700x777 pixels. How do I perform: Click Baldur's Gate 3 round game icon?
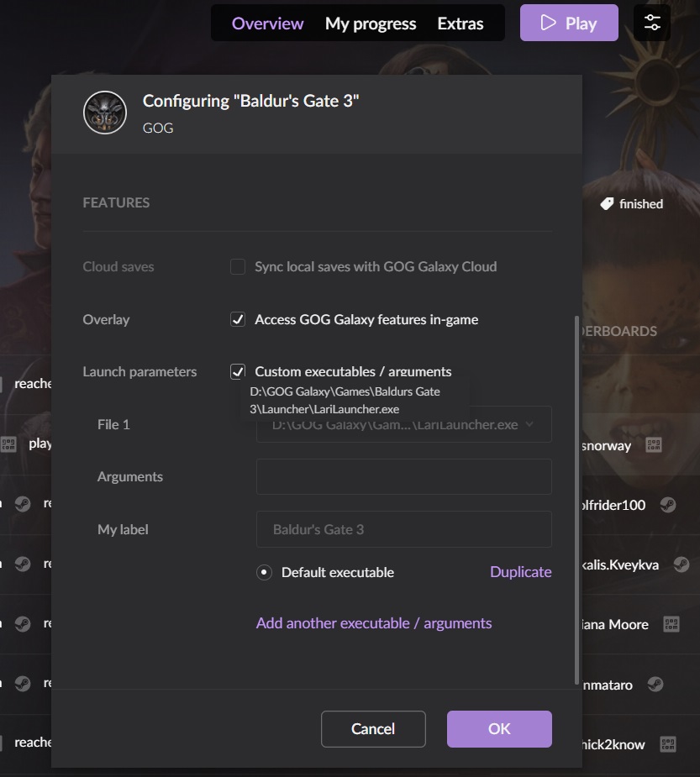tap(105, 113)
